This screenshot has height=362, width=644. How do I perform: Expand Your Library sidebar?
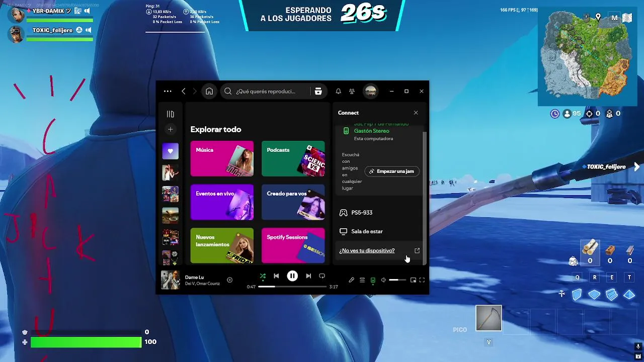coord(170,114)
